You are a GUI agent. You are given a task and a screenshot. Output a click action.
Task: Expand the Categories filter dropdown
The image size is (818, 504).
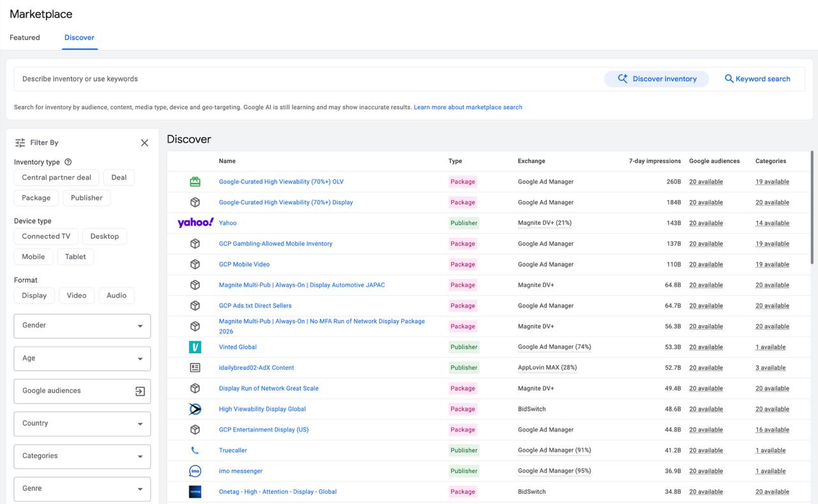[82, 456]
